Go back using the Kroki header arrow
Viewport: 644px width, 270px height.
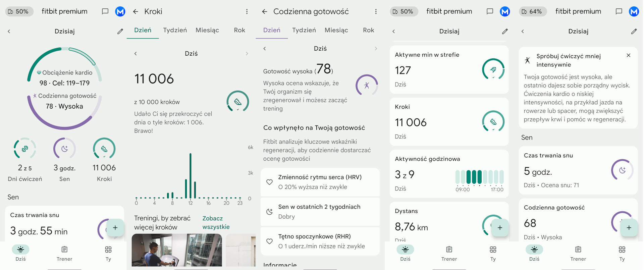pyautogui.click(x=136, y=12)
